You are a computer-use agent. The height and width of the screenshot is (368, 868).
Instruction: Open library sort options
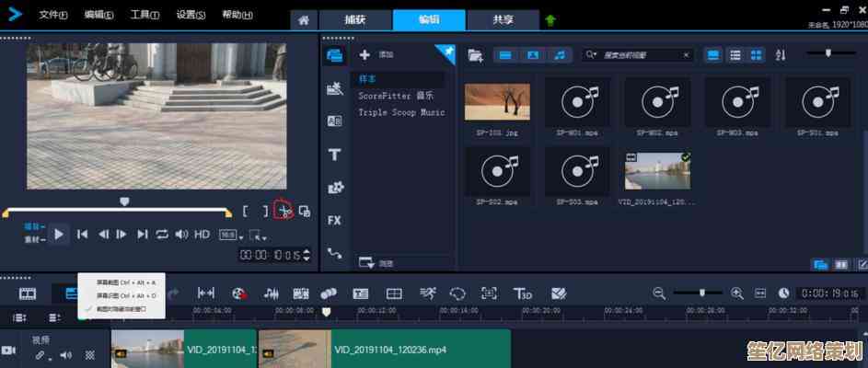pyautogui.click(x=781, y=55)
